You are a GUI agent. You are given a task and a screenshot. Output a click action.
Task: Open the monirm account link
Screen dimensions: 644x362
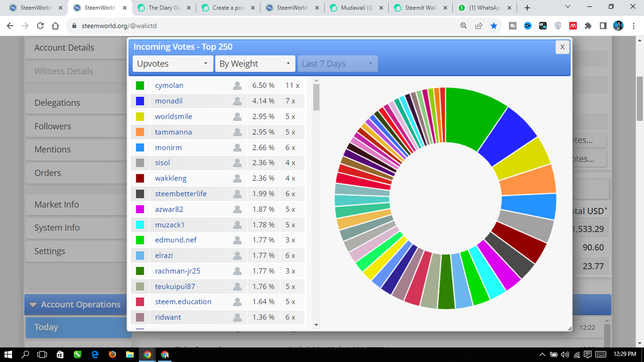pos(169,147)
